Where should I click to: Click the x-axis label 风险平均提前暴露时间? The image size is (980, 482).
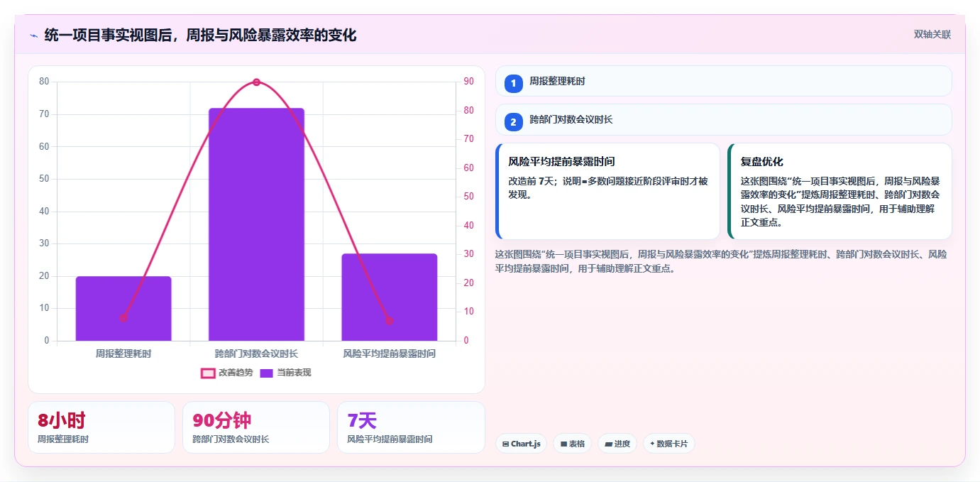(389, 353)
